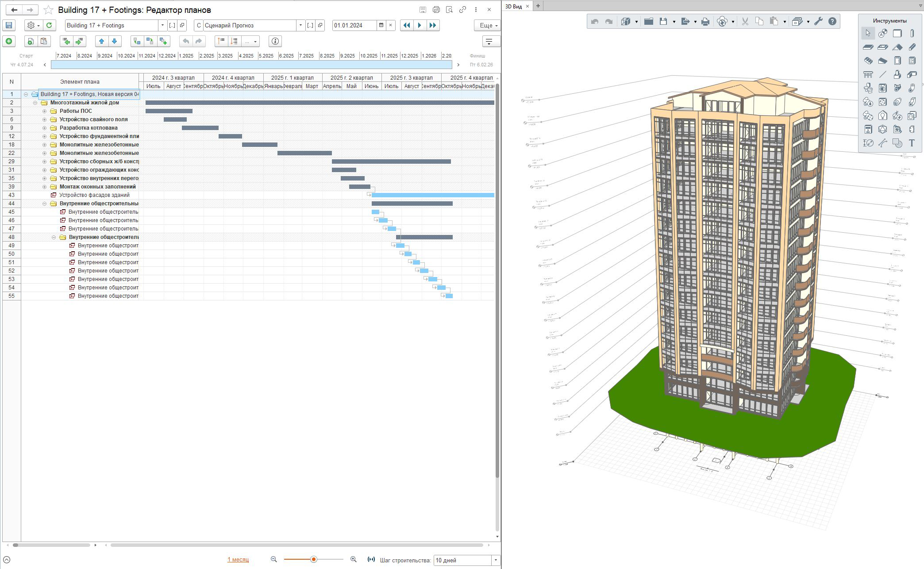Click the info icon in toolbar

275,41
